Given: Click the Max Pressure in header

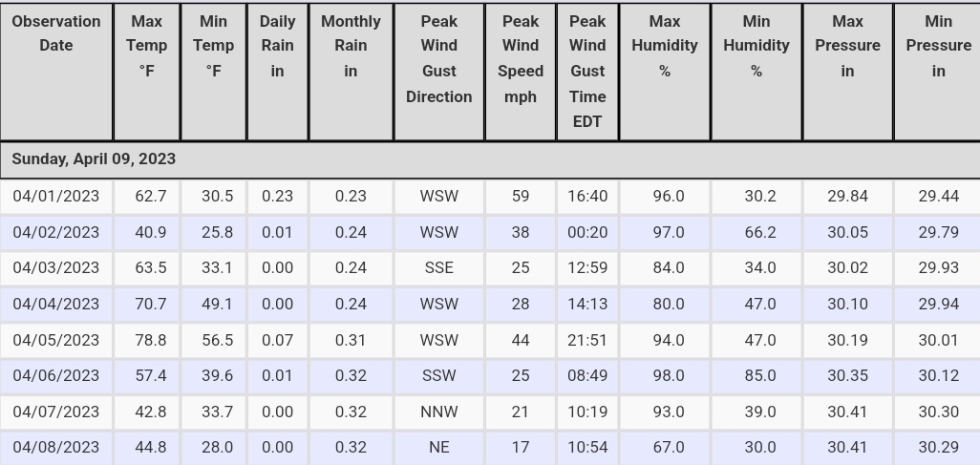Looking at the screenshot, I should (847, 72).
